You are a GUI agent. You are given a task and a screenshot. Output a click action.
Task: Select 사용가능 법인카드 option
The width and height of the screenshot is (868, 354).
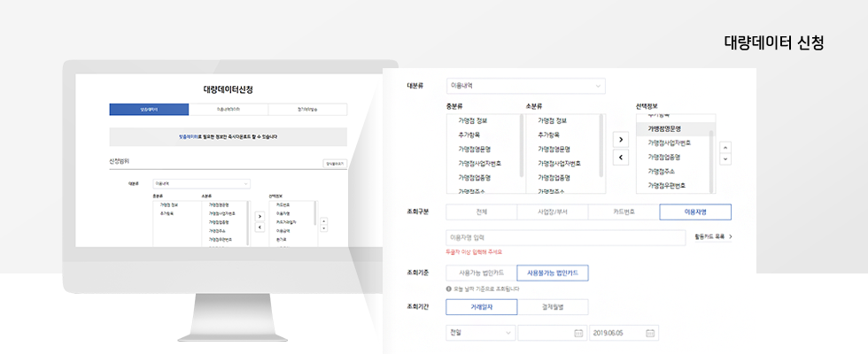click(481, 273)
